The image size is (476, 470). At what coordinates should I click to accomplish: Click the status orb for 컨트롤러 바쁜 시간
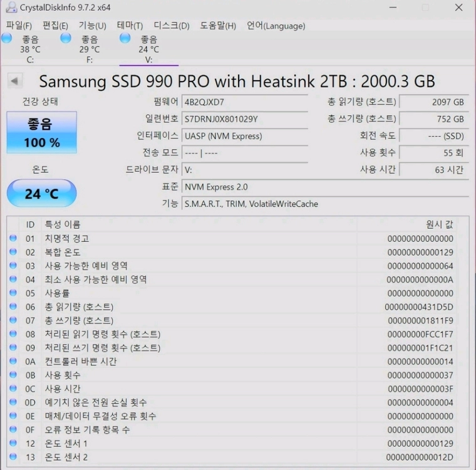pyautogui.click(x=13, y=361)
